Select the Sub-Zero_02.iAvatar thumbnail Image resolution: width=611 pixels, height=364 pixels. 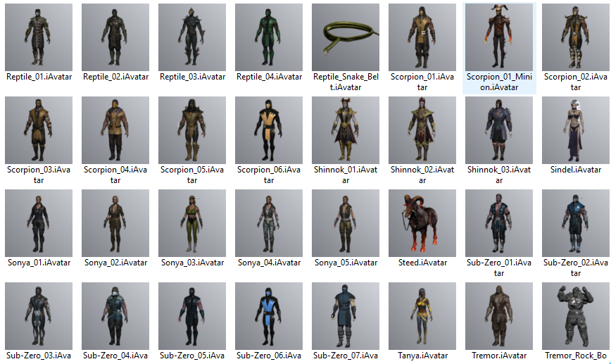pyautogui.click(x=576, y=223)
